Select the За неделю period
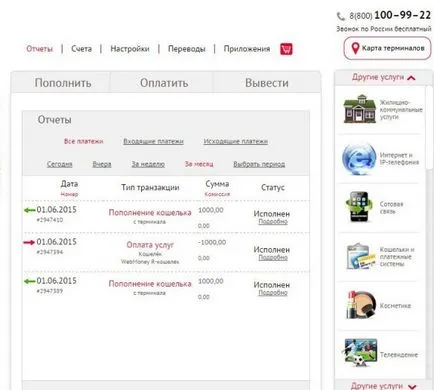This screenshot has height=390, width=434. coord(148,164)
